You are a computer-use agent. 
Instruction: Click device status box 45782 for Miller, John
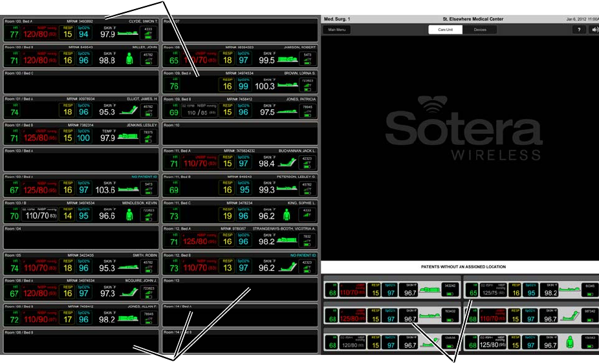point(148,59)
